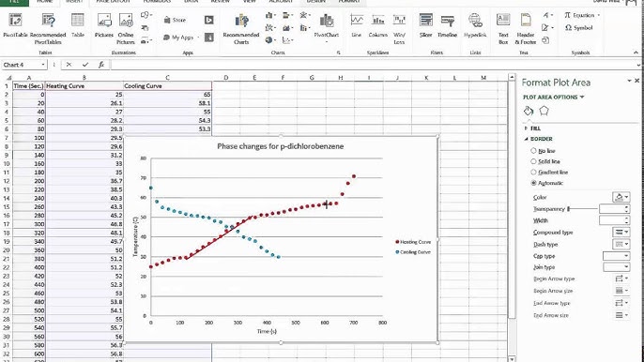
Task: Add a Win/Loss sparkline
Action: [399, 28]
